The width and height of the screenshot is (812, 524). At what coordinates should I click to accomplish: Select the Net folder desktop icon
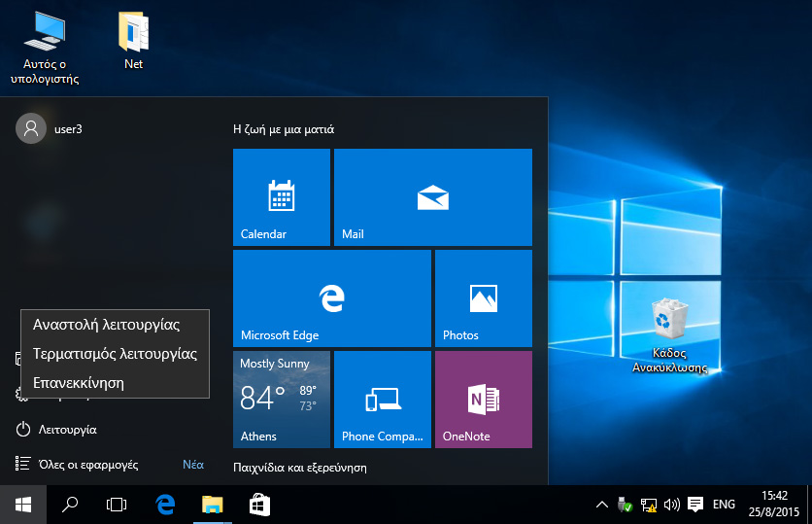click(x=134, y=41)
